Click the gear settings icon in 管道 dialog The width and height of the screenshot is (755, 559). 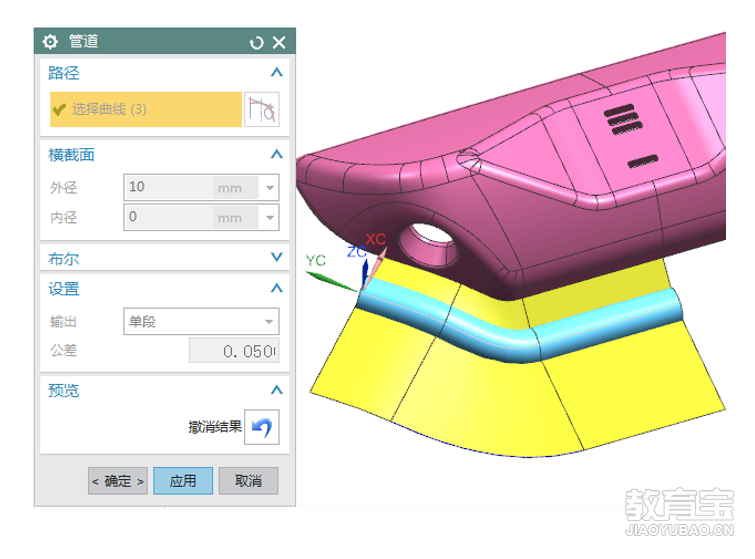click(x=50, y=42)
